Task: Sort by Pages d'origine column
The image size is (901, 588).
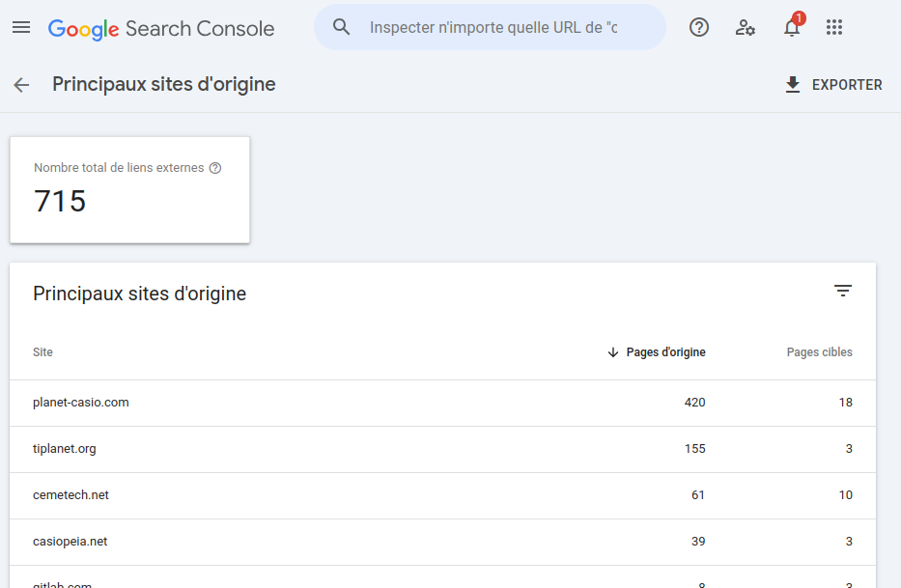Action: (664, 352)
